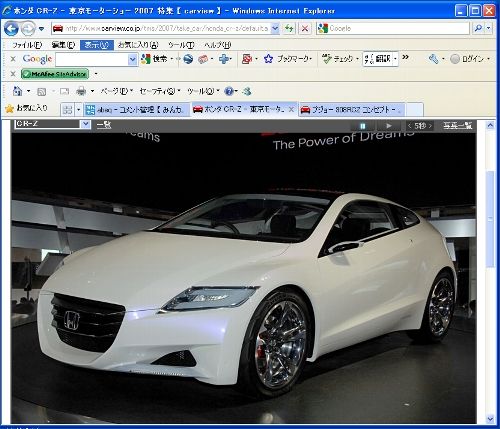This screenshot has width=500, height=429.
Task: Click the carview.co.jp address bar URL
Action: pyautogui.click(x=166, y=29)
